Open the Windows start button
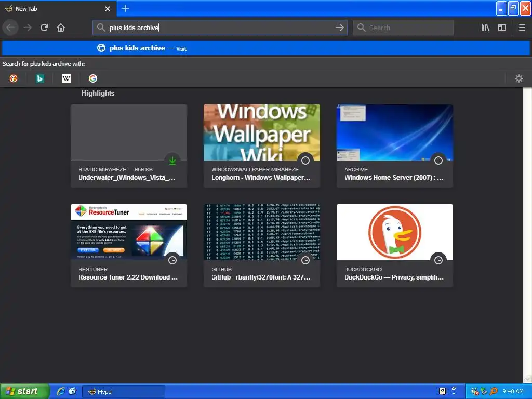Viewport: 532px width, 399px height. [x=25, y=391]
